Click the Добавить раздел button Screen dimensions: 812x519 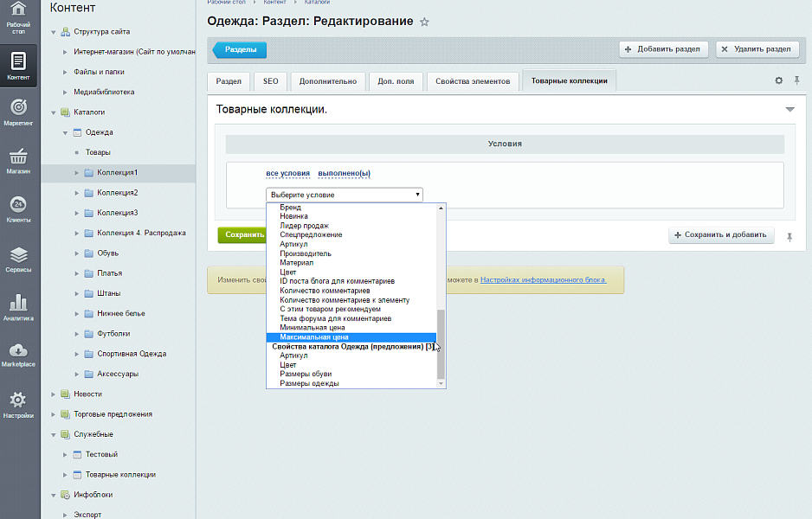[x=664, y=49]
